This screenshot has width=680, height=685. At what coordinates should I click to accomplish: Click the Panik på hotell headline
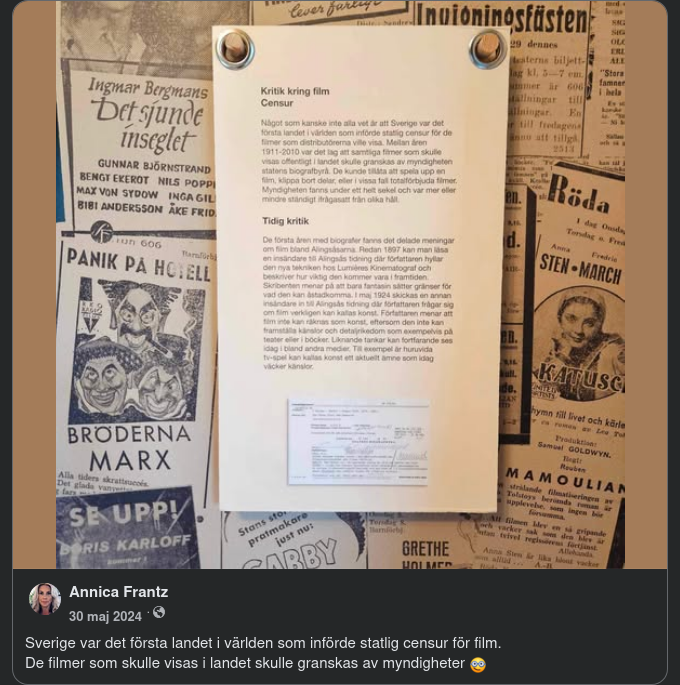point(138,265)
